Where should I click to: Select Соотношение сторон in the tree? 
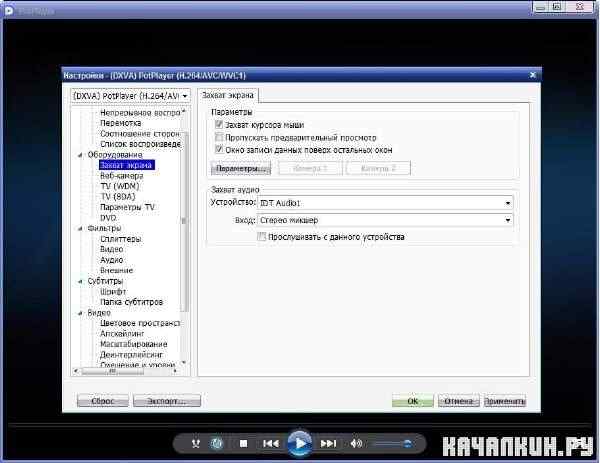[140, 134]
